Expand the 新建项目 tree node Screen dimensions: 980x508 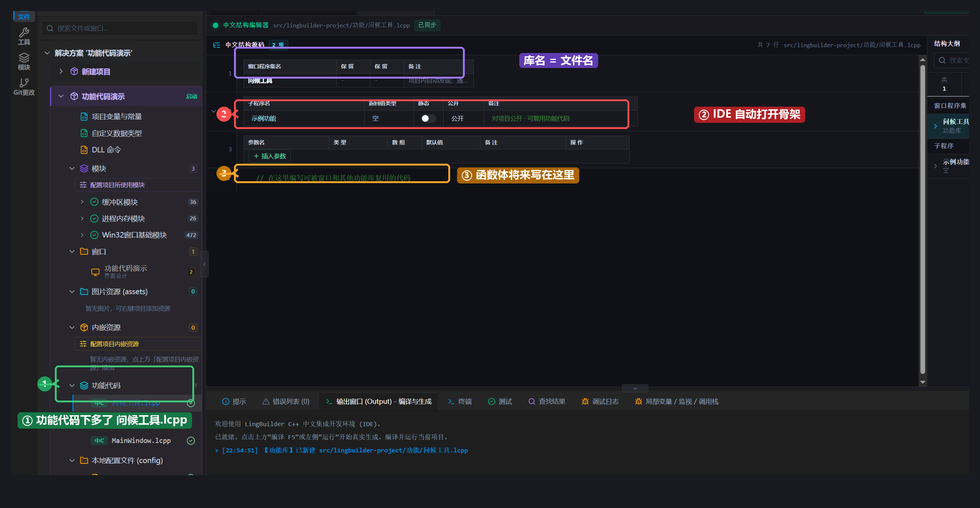coord(61,72)
